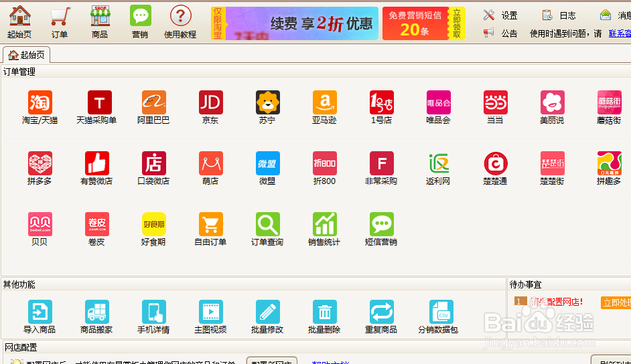Open 口袋微店 icon
This screenshot has height=364, width=631.
click(x=153, y=169)
